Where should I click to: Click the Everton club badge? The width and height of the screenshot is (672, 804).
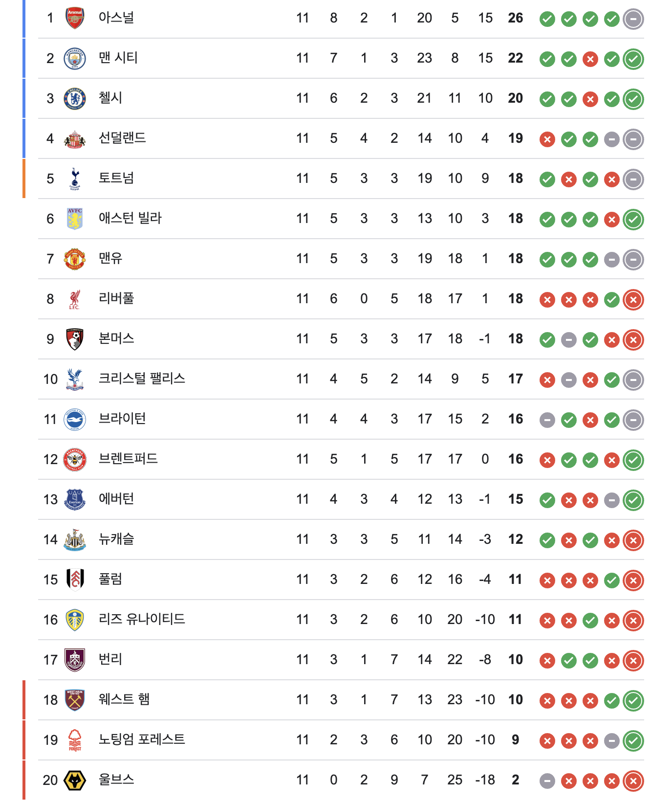(x=75, y=499)
